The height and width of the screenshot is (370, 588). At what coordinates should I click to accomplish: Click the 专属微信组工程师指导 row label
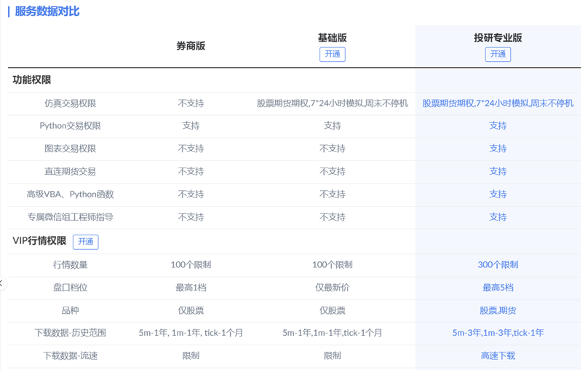(70, 217)
